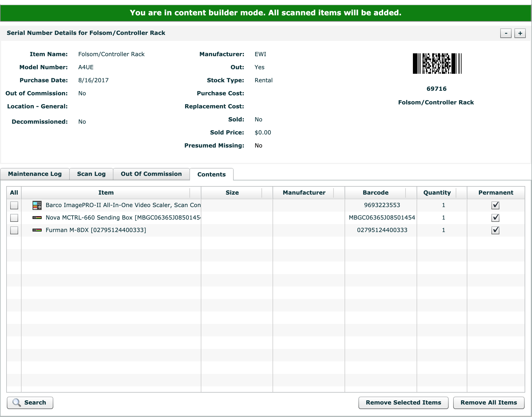Select the Barco ImagePRO-II row checkbox

coord(14,205)
